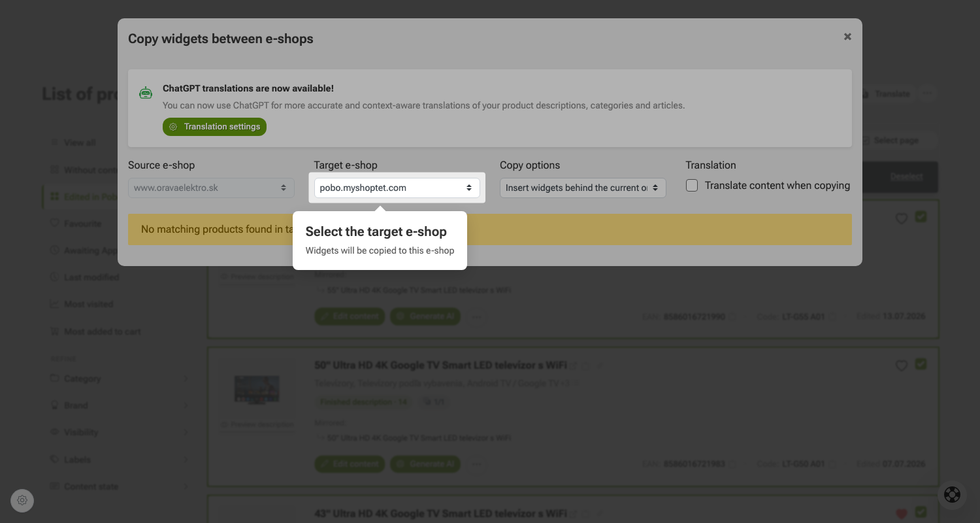The height and width of the screenshot is (523, 980).
Task: Expand the Category refine filter
Action: click(x=120, y=379)
